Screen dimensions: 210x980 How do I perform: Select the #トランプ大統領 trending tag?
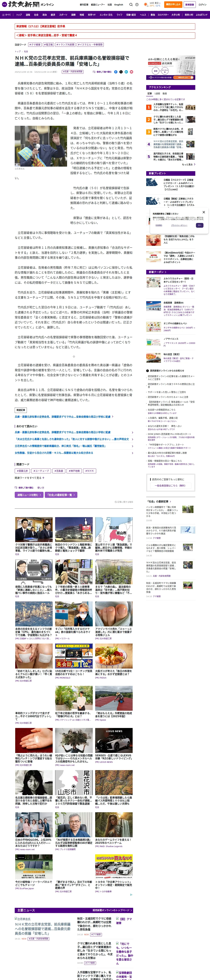click(65, 45)
